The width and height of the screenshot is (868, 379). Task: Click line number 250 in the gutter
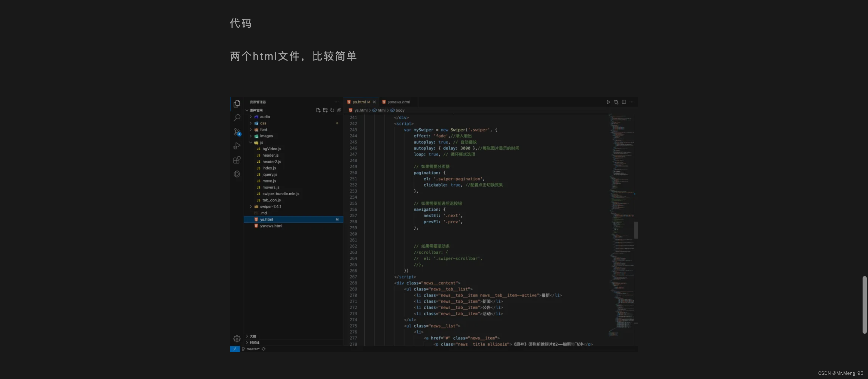[353, 173]
